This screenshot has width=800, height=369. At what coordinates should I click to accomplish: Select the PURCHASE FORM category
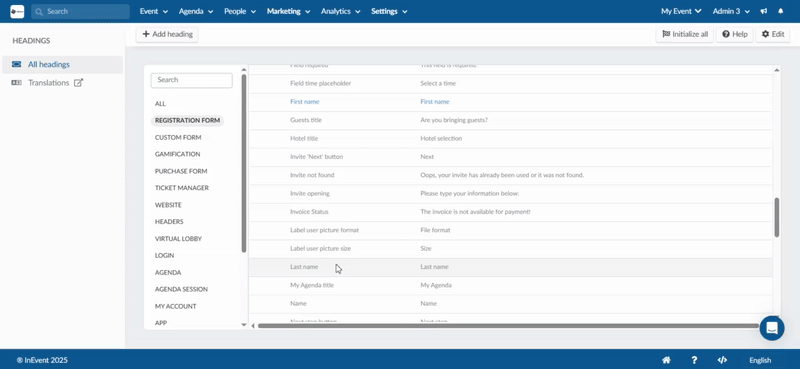pyautogui.click(x=181, y=171)
